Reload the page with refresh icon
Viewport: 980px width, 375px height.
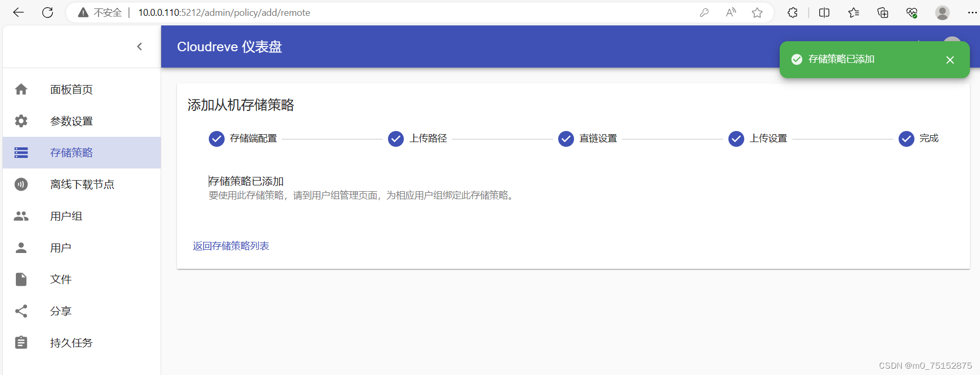click(48, 13)
